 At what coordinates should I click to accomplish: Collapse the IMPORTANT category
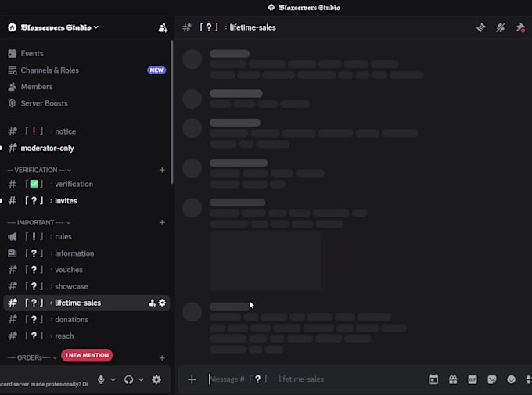coord(39,223)
